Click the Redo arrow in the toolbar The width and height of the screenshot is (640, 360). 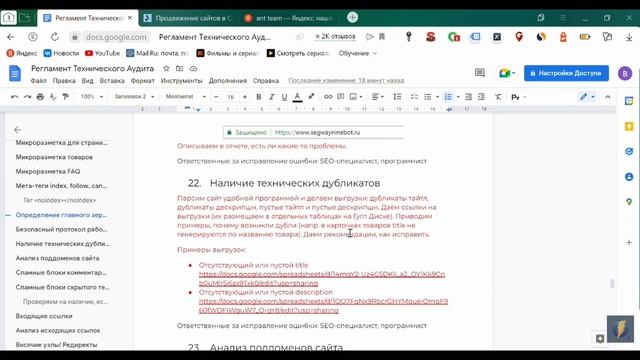coord(27,97)
